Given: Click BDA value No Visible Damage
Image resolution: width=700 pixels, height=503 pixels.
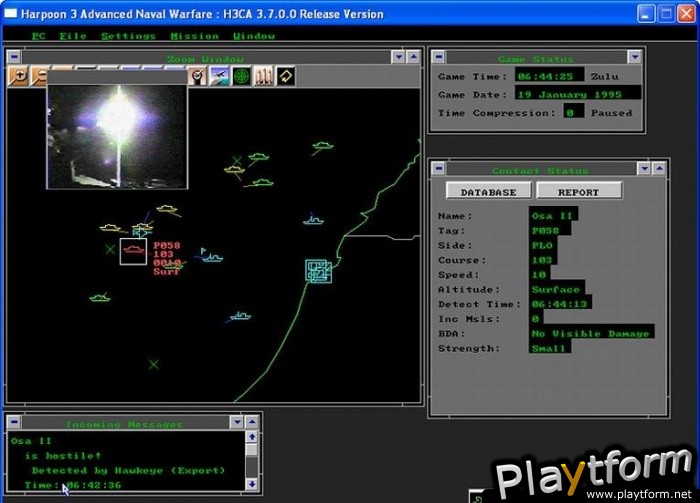Looking at the screenshot, I should [x=592, y=333].
